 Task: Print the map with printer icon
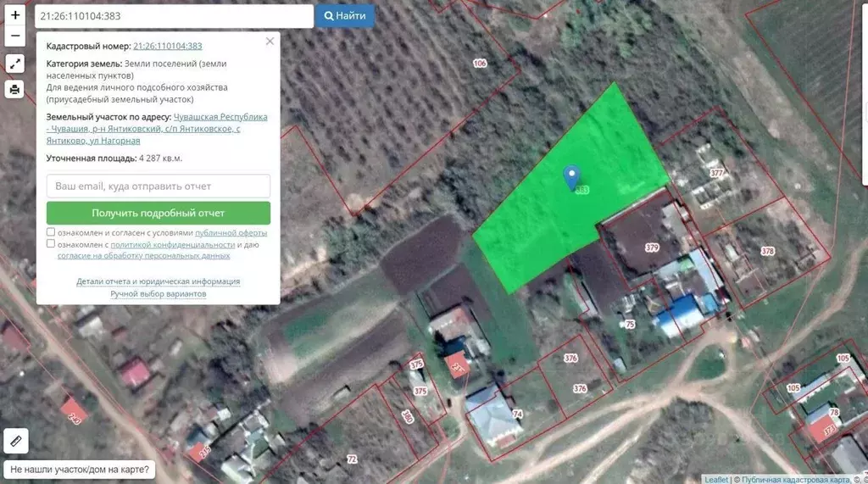pos(15,89)
